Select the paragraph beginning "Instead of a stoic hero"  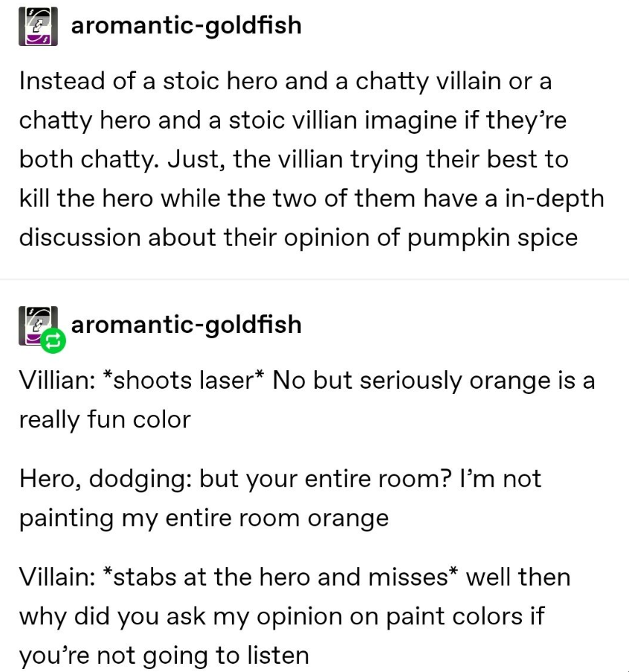(312, 159)
